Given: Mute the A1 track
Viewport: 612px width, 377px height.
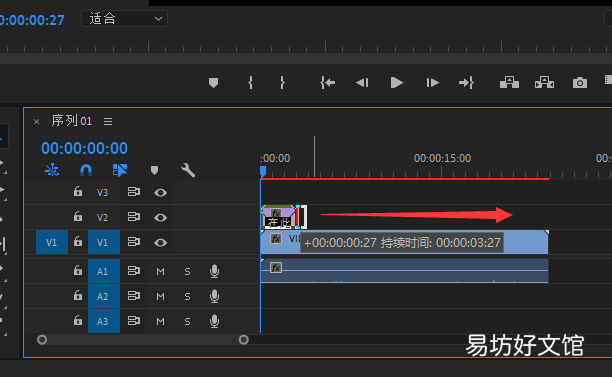Looking at the screenshot, I should click(160, 271).
